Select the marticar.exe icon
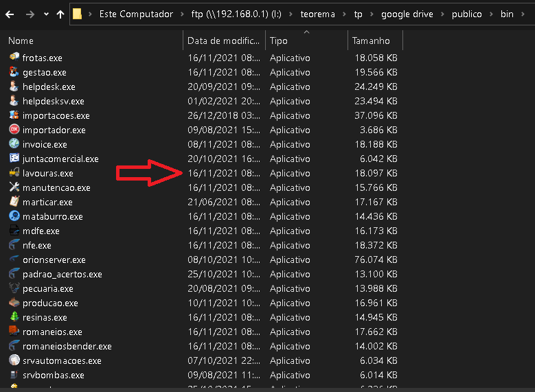 pyautogui.click(x=14, y=201)
